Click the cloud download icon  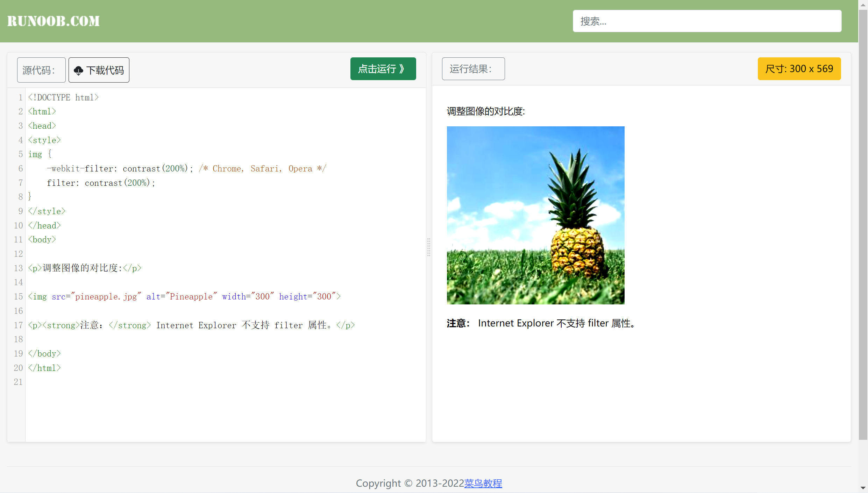(x=78, y=71)
